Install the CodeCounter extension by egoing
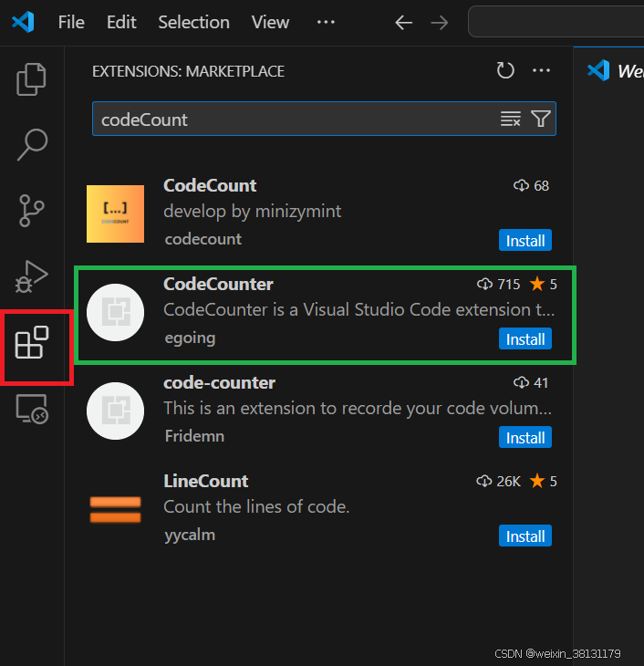Screen dimensions: 644x666 [525, 339]
